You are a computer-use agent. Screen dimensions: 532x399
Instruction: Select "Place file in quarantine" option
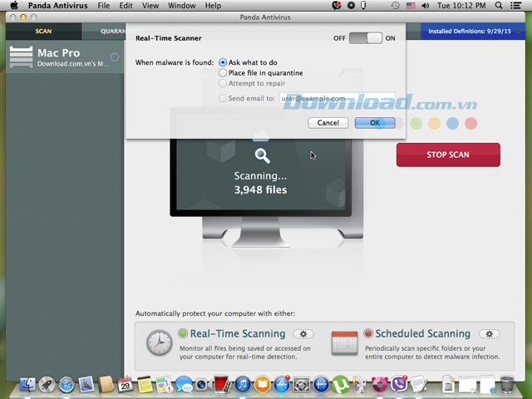click(x=223, y=73)
